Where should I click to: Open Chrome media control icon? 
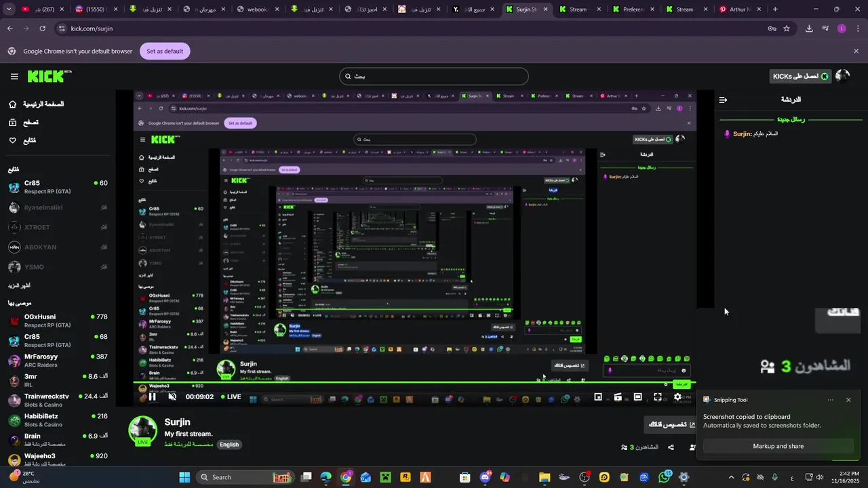click(825, 28)
